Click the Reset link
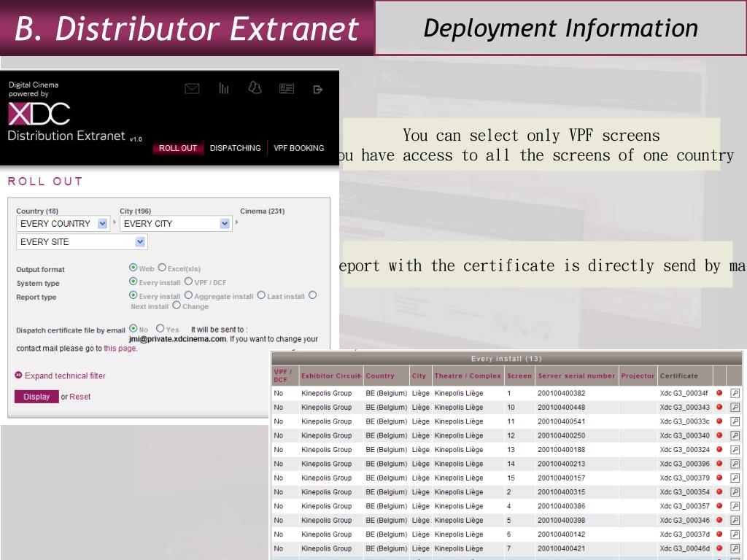Screen dimensions: 747x560 [80, 397]
